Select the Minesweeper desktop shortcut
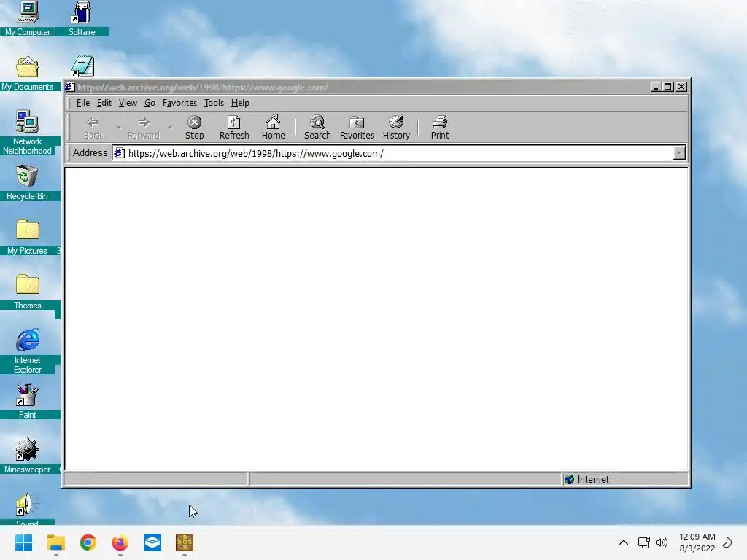The image size is (747, 560). pos(27,456)
